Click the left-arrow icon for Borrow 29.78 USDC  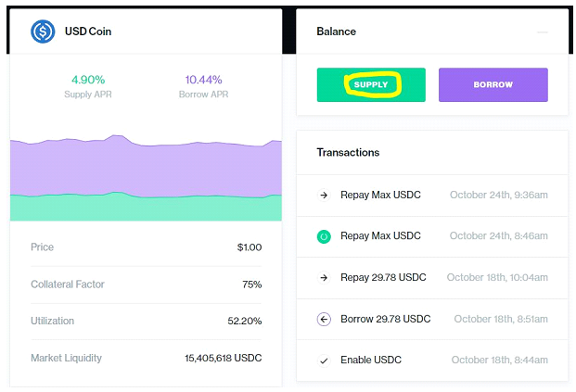[324, 320]
